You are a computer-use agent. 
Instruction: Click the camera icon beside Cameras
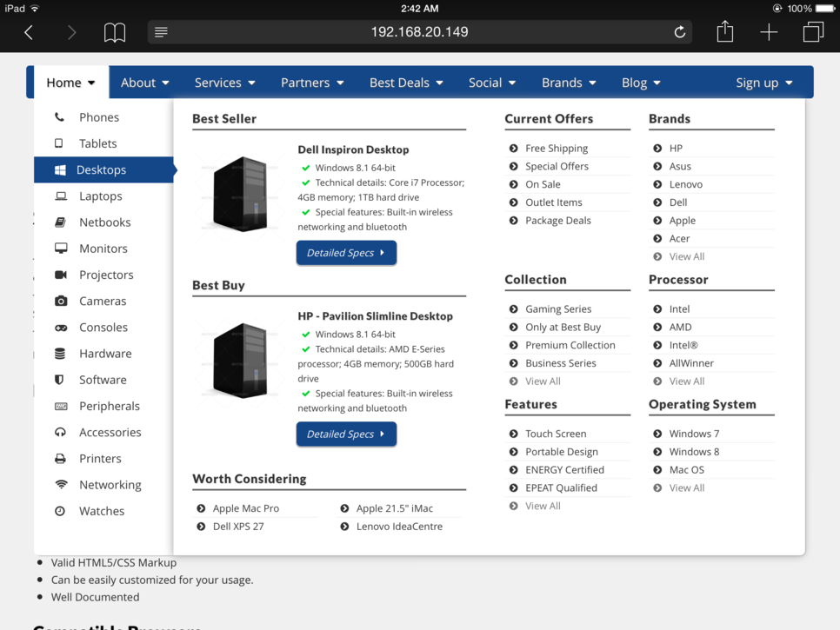point(61,301)
